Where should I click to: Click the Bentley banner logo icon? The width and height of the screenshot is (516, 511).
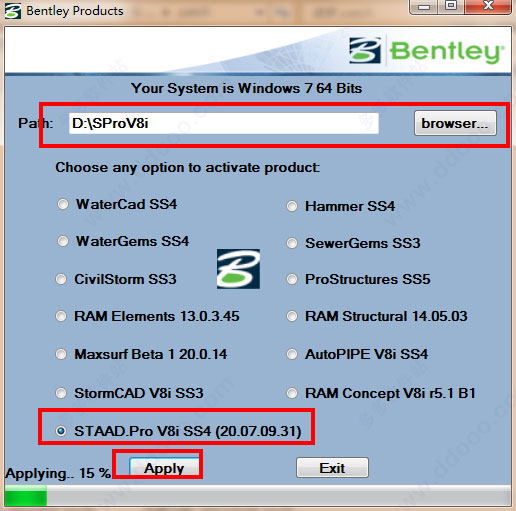(x=365, y=50)
